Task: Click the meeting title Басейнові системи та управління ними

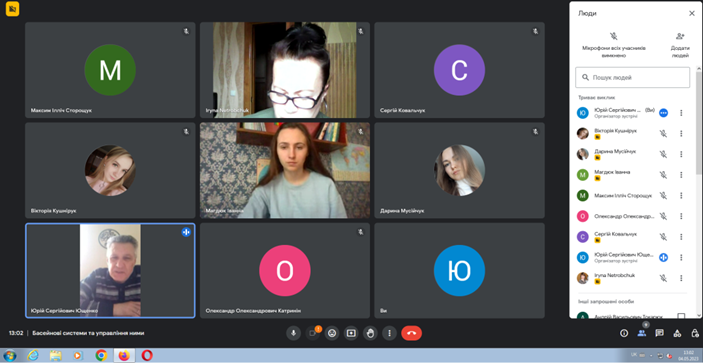Action: [x=88, y=333]
